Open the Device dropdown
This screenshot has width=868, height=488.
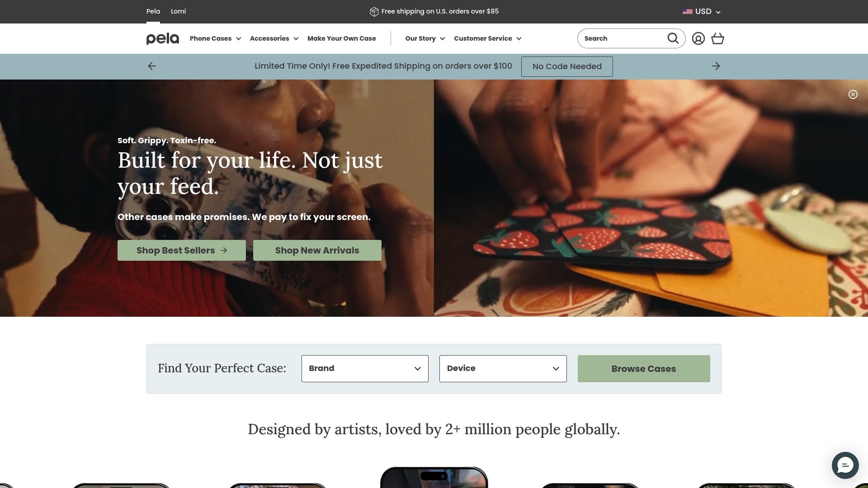coord(503,368)
